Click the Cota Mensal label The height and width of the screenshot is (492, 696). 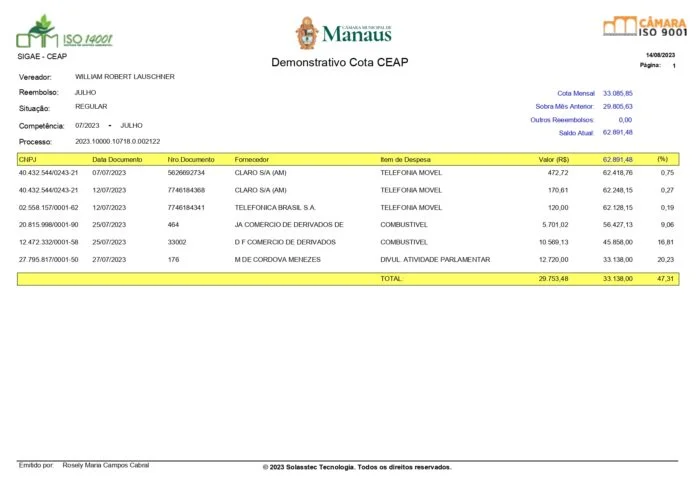click(x=575, y=92)
